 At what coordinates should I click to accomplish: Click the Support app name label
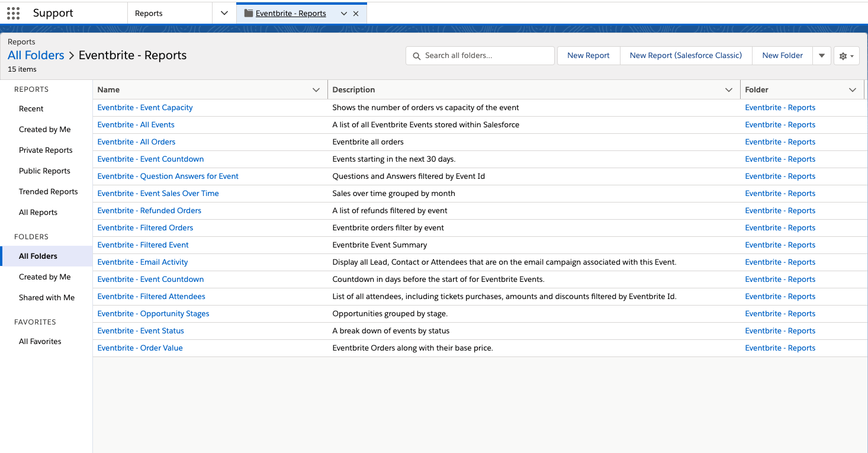(x=53, y=13)
